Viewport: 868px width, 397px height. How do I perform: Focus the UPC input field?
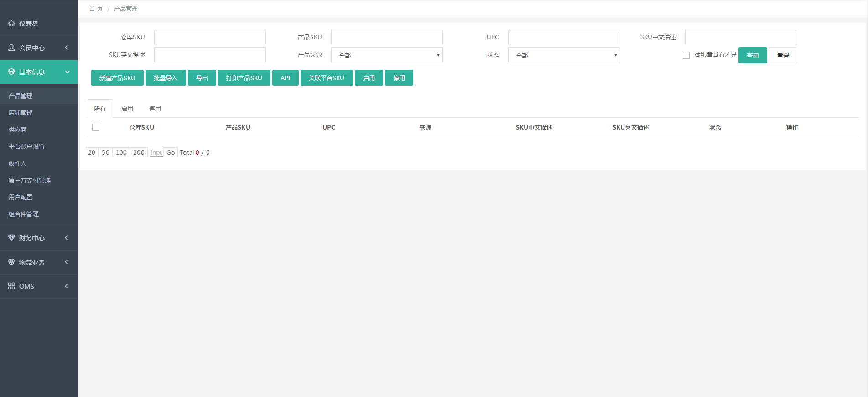[564, 37]
